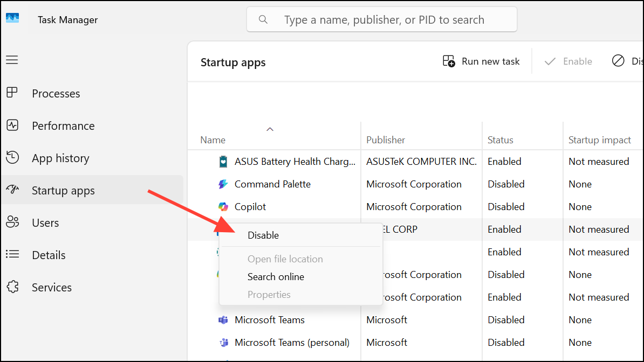644x362 pixels.
Task: Open the Processes page
Action: pyautogui.click(x=56, y=94)
